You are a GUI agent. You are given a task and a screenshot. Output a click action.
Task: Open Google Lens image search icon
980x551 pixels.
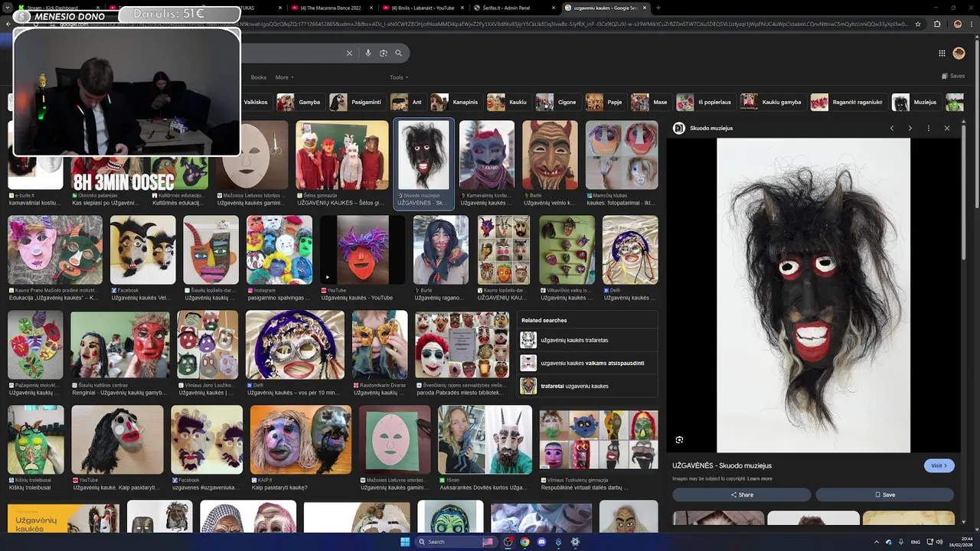(x=384, y=53)
